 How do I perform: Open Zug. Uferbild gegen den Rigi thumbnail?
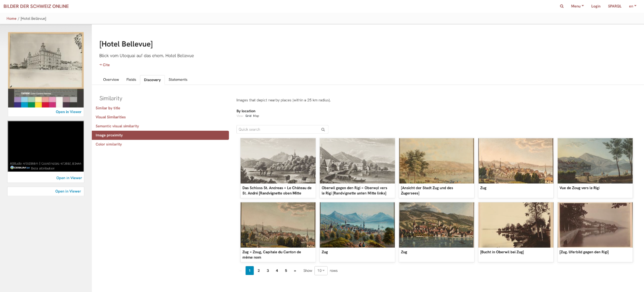[x=595, y=225]
